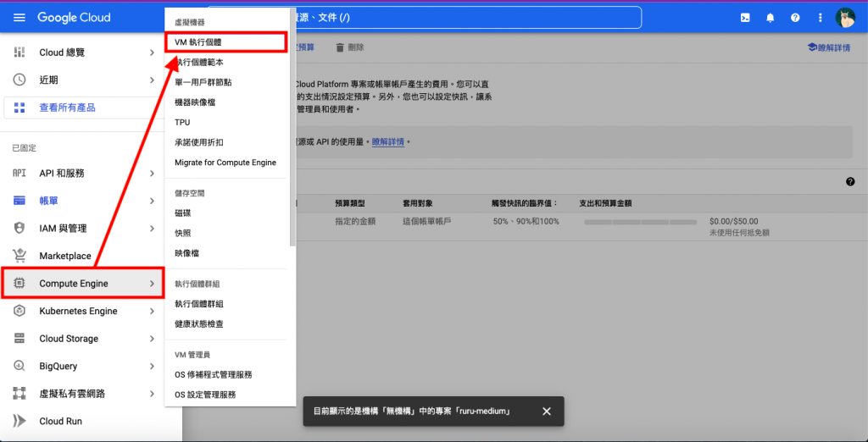Click the Compute Engine chip icon
Image resolution: width=868 pixels, height=442 pixels.
[19, 283]
